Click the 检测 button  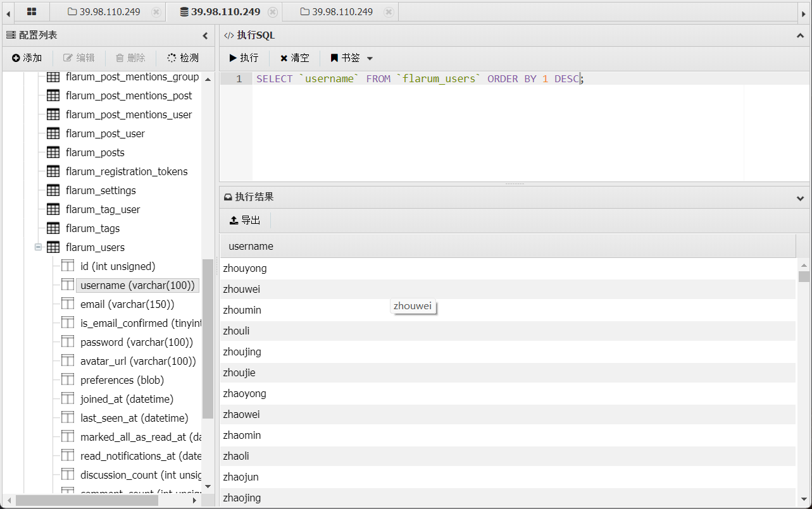coord(183,58)
